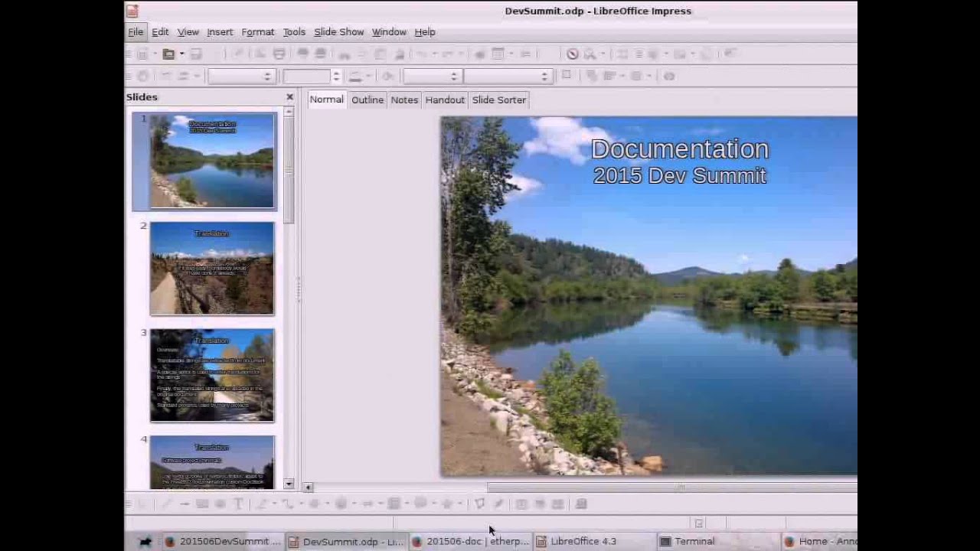
Task: Open the File menu
Action: [x=136, y=32]
